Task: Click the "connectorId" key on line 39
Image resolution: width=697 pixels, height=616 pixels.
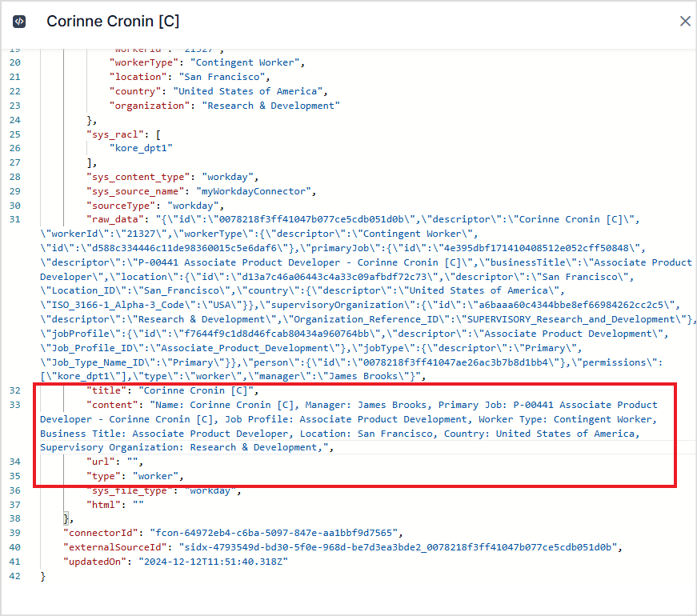Action: click(100, 533)
